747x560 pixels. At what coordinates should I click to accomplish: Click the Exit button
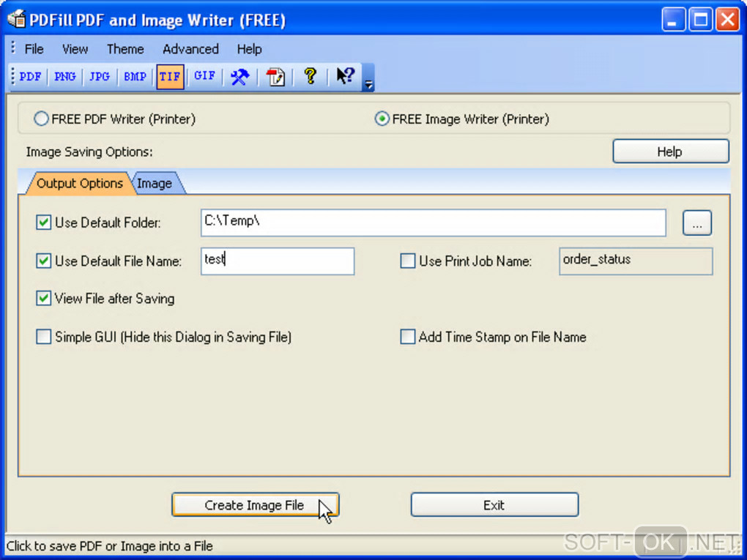[494, 505]
